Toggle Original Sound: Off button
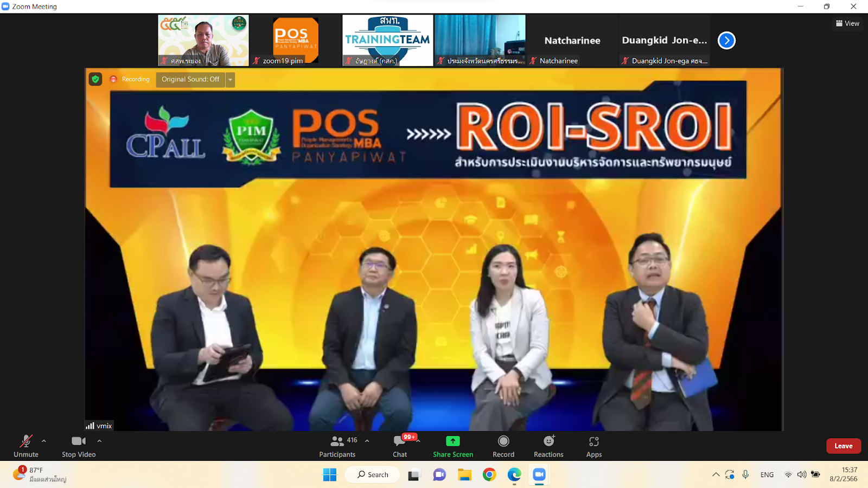Viewport: 868px width, 488px height. (x=190, y=79)
